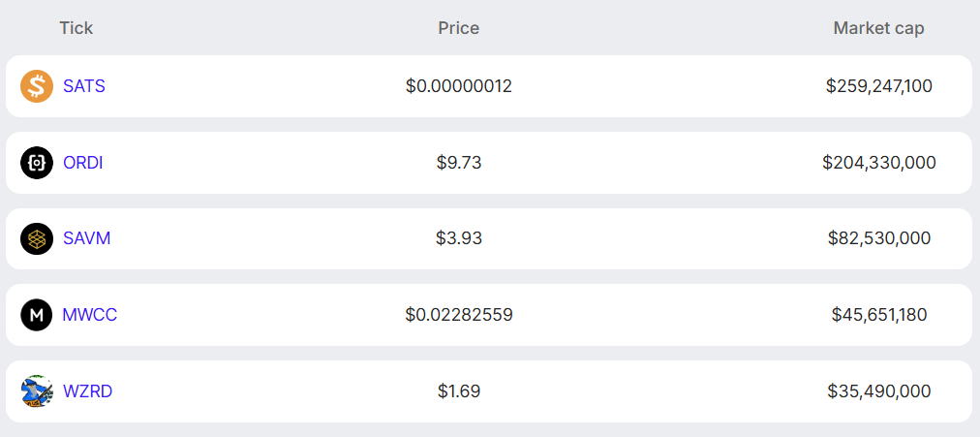Viewport: 980px width, 437px height.
Task: Click the MWCC market cap $45,651,180
Action: pyautogui.click(x=879, y=315)
